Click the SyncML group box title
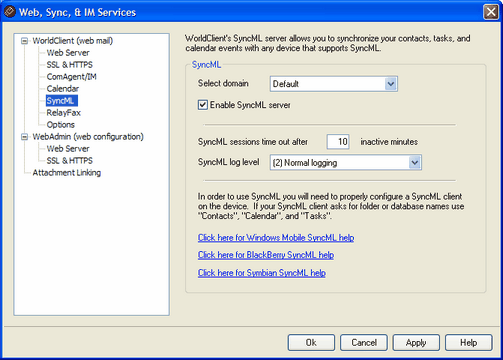This screenshot has height=360, width=503. coord(206,65)
